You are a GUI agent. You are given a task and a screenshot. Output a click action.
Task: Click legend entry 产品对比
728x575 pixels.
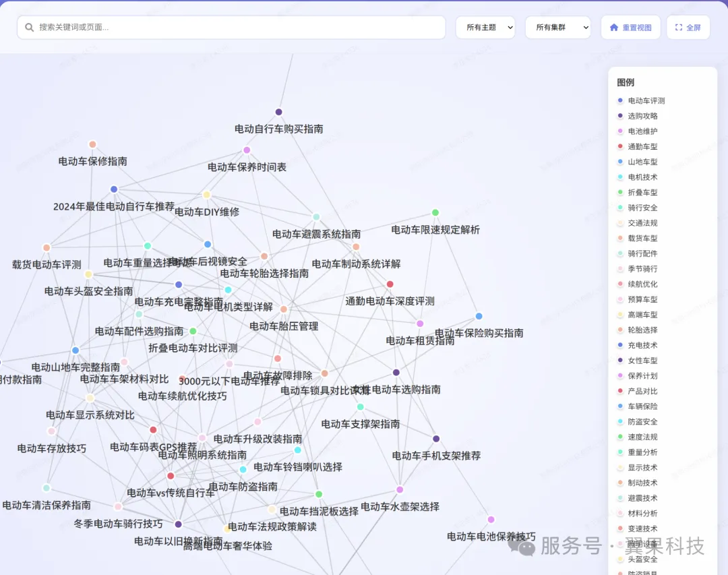(638, 391)
